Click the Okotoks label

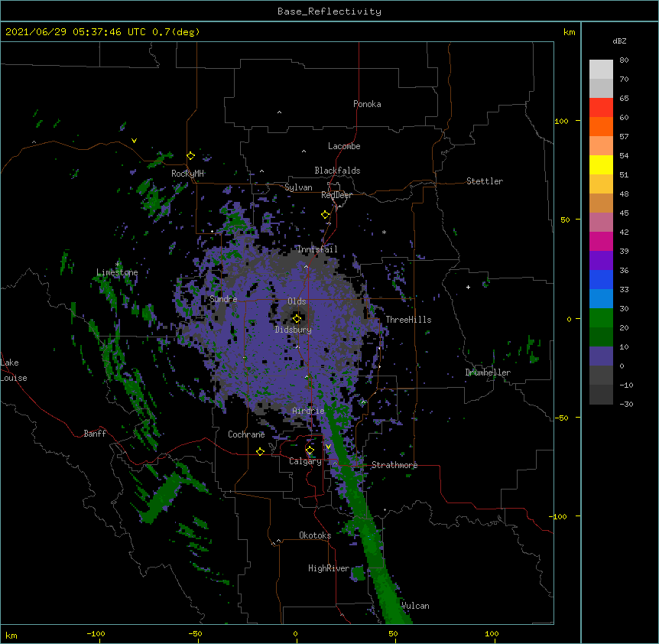click(315, 535)
